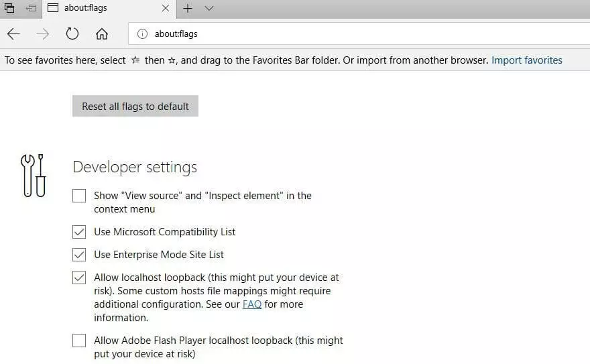Open the FAQ link
Viewport: 590px width, 364px height.
coord(252,304)
